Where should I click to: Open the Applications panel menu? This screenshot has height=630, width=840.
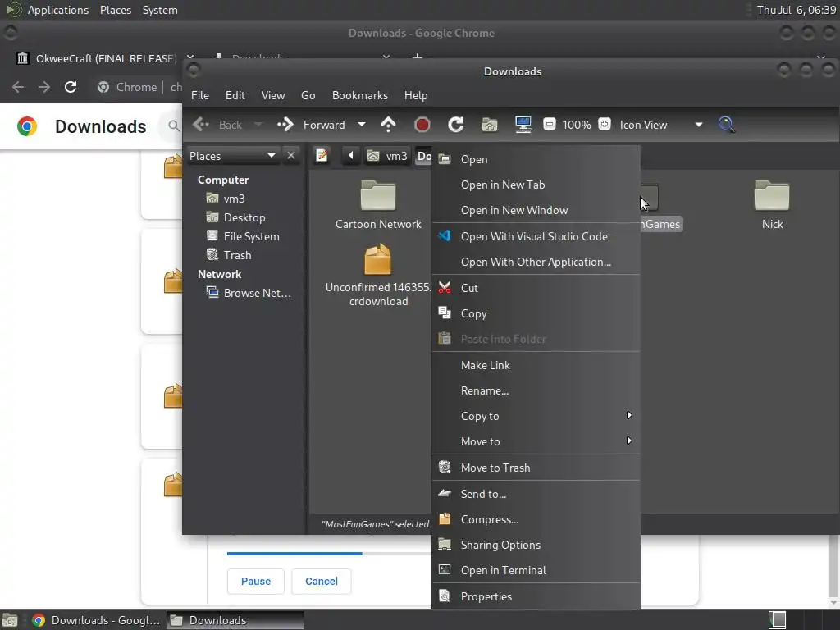(x=58, y=10)
